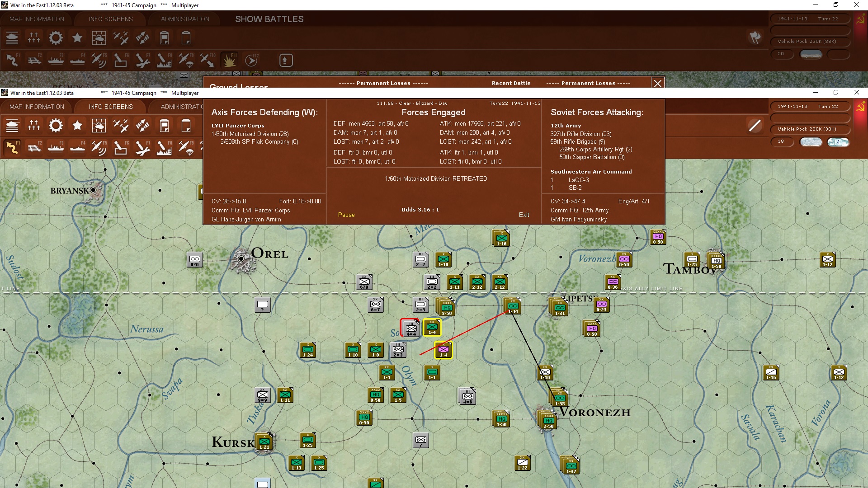The height and width of the screenshot is (488, 868).
Task: Close the Ground Losses panel with X
Action: pos(658,83)
